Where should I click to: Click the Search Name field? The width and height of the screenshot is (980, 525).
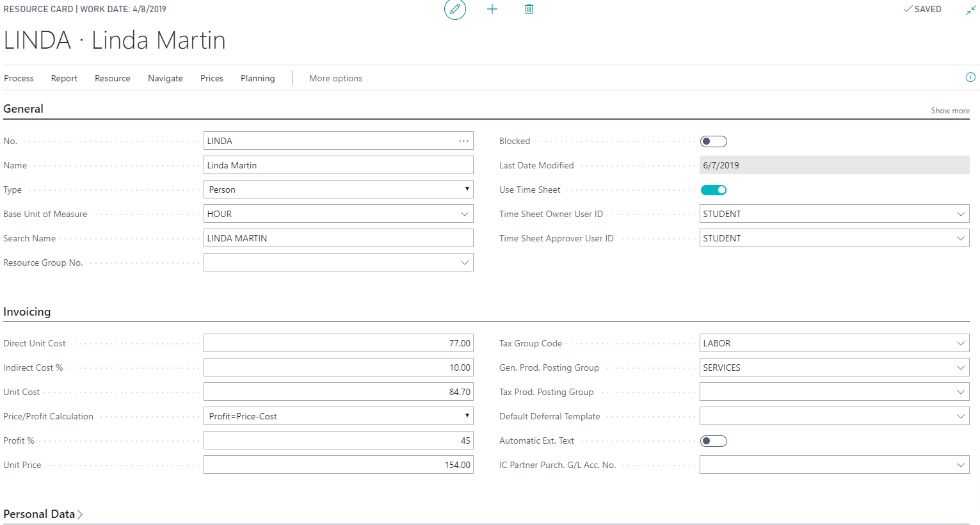(339, 238)
